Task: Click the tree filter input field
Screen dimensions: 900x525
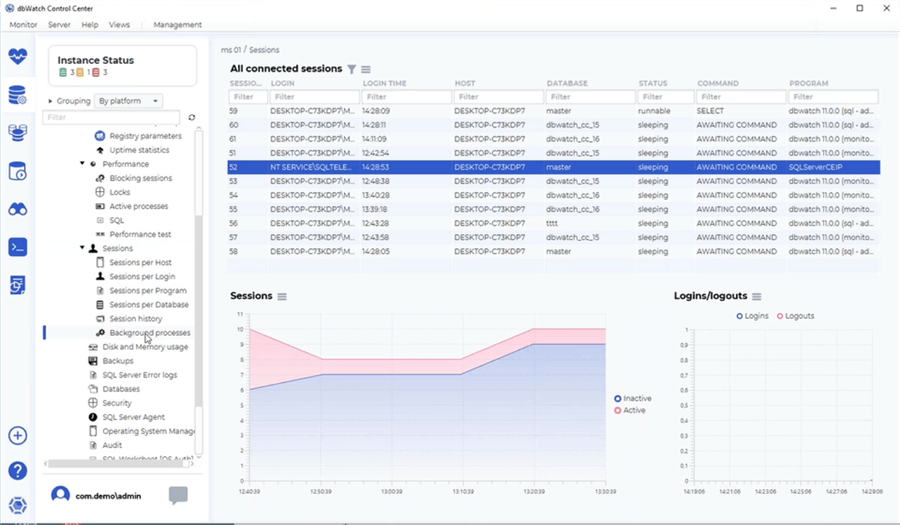Action: coord(111,117)
